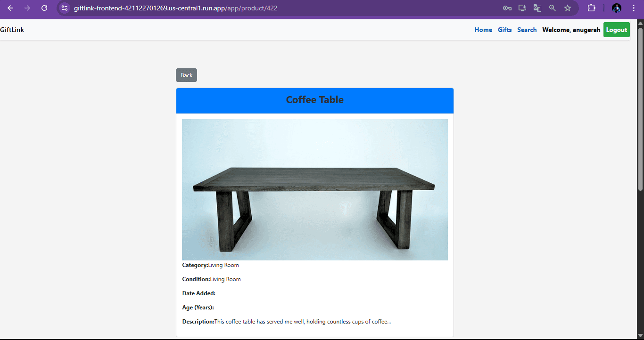The height and width of the screenshot is (340, 644).
Task: Open Google Translate in the address bar
Action: click(x=537, y=8)
